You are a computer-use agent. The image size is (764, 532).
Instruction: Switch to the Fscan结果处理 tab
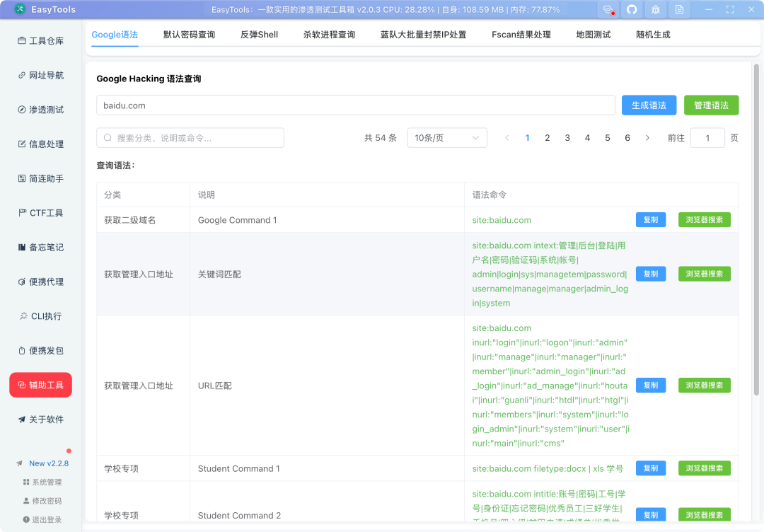521,35
